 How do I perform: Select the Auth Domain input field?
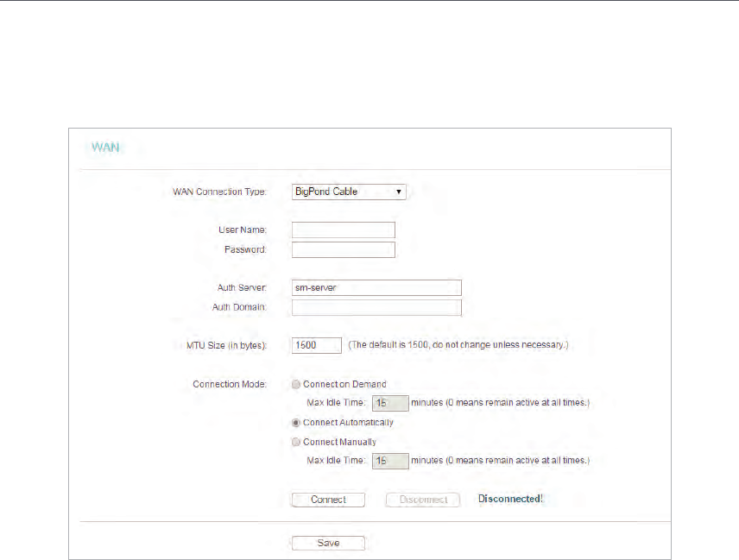376,307
